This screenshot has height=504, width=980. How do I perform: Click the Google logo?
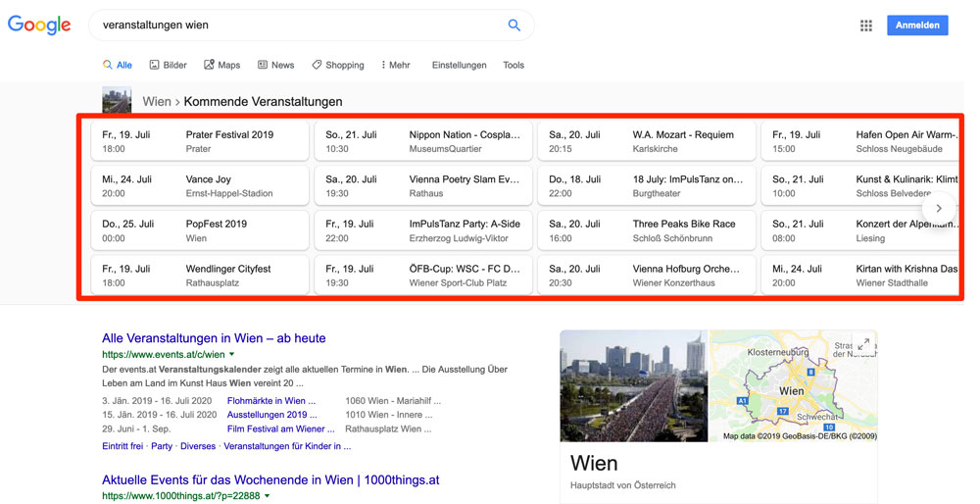pyautogui.click(x=39, y=25)
